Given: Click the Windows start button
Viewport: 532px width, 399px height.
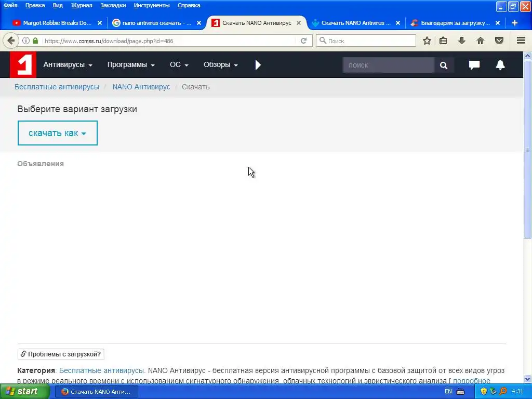Looking at the screenshot, I should click(x=24, y=392).
